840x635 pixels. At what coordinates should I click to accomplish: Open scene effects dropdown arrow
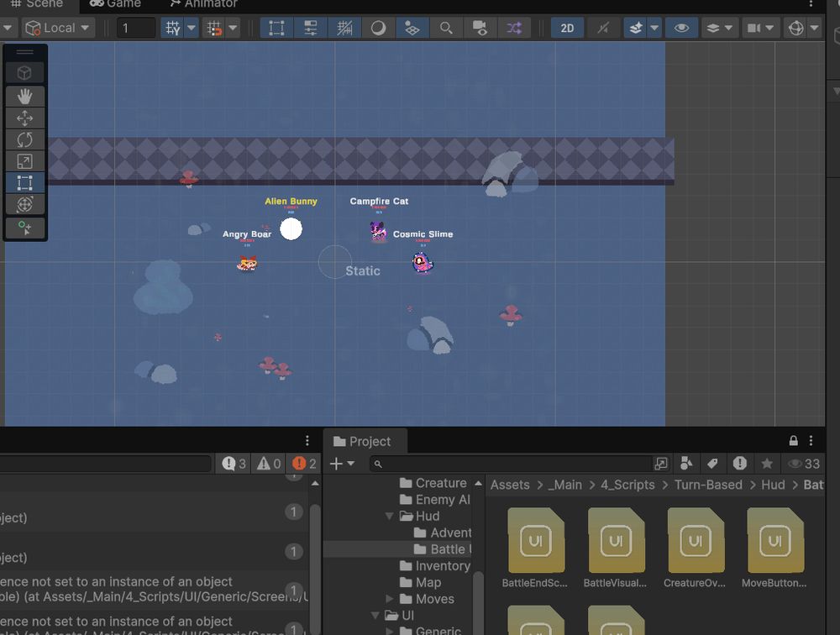654,28
